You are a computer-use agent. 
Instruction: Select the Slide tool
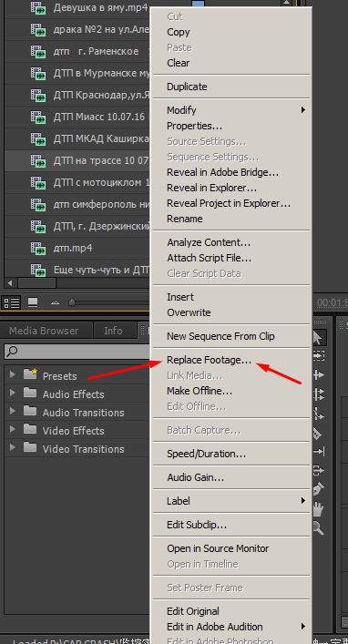coord(319,470)
